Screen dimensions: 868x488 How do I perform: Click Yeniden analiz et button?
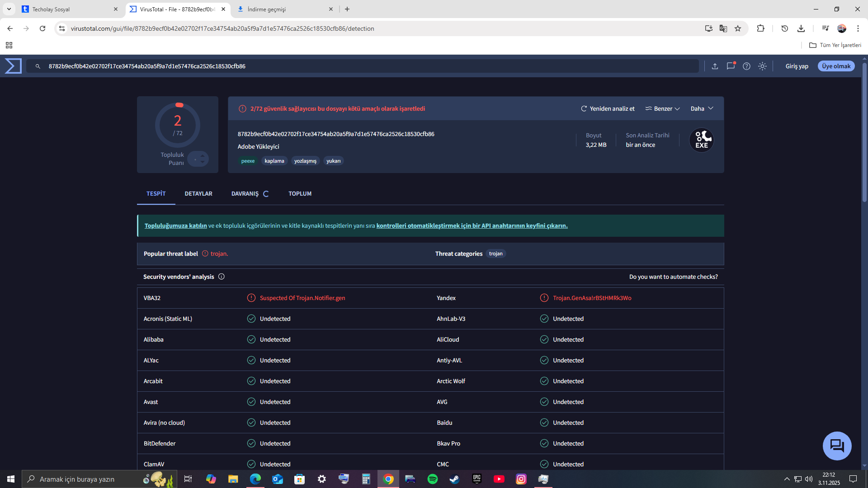coord(608,108)
